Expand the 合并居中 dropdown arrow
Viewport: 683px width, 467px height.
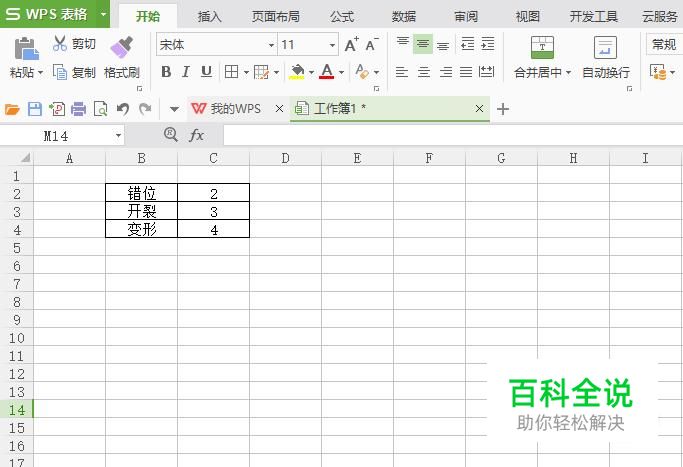coord(568,72)
